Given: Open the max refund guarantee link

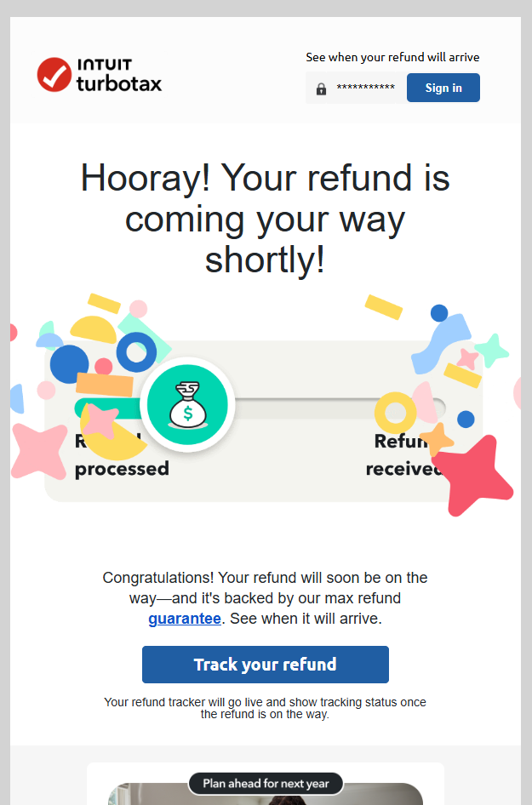Looking at the screenshot, I should 185,619.
